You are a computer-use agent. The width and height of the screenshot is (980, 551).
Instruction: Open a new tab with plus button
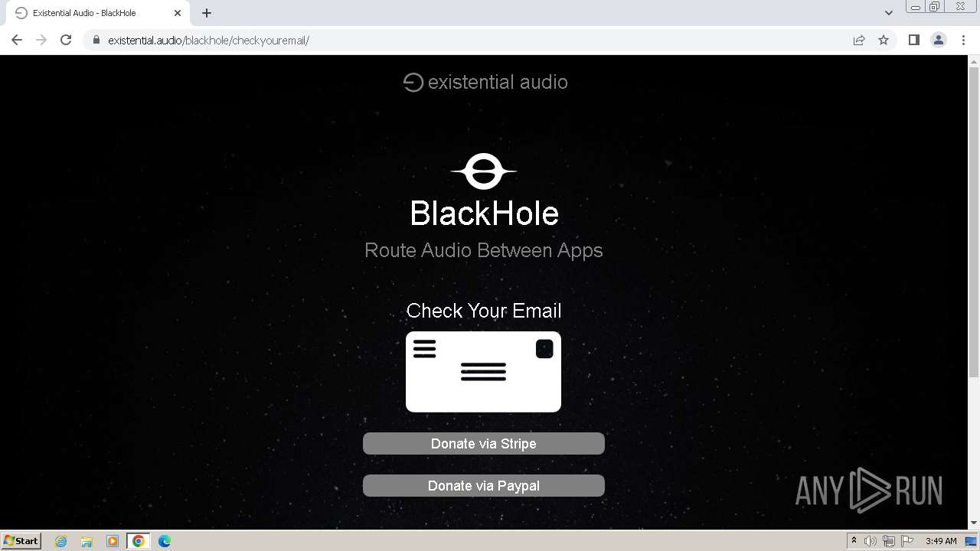click(207, 13)
